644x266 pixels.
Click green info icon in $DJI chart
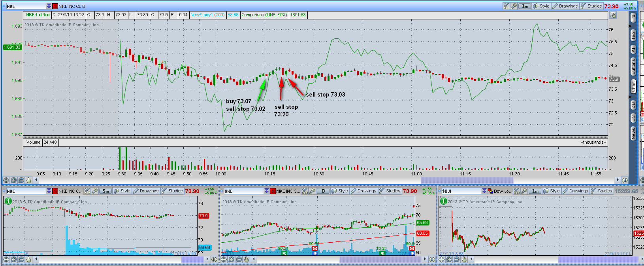tap(444, 201)
